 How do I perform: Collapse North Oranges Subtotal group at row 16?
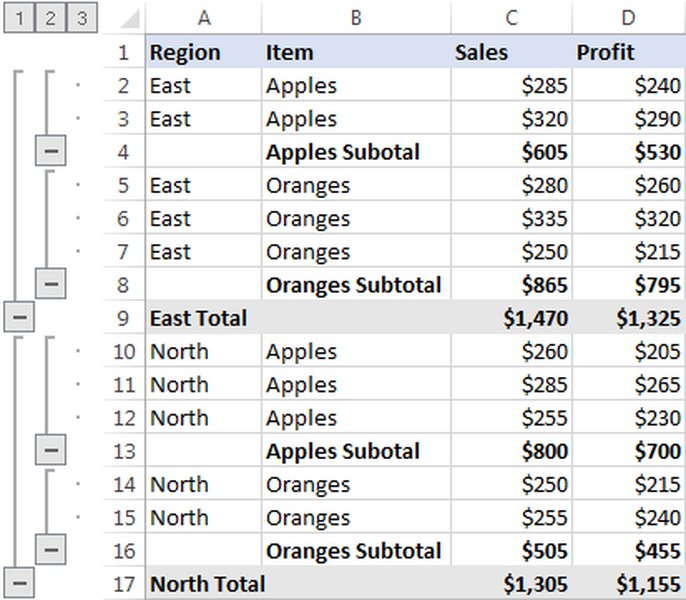51,549
